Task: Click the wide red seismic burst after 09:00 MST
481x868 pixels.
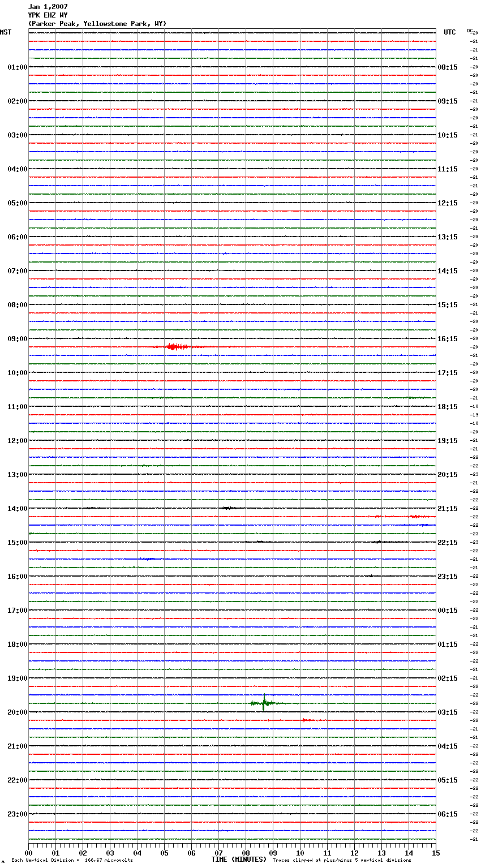Action: pos(175,346)
